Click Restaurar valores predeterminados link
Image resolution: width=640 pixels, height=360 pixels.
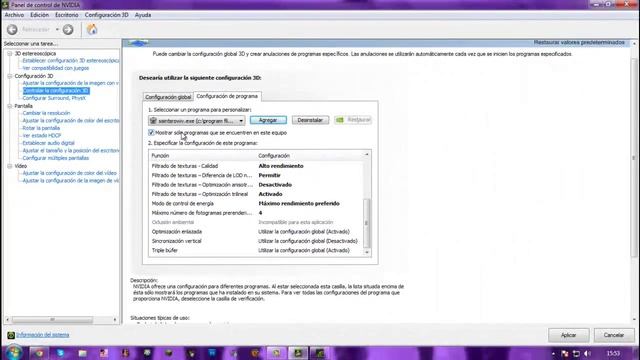579,42
